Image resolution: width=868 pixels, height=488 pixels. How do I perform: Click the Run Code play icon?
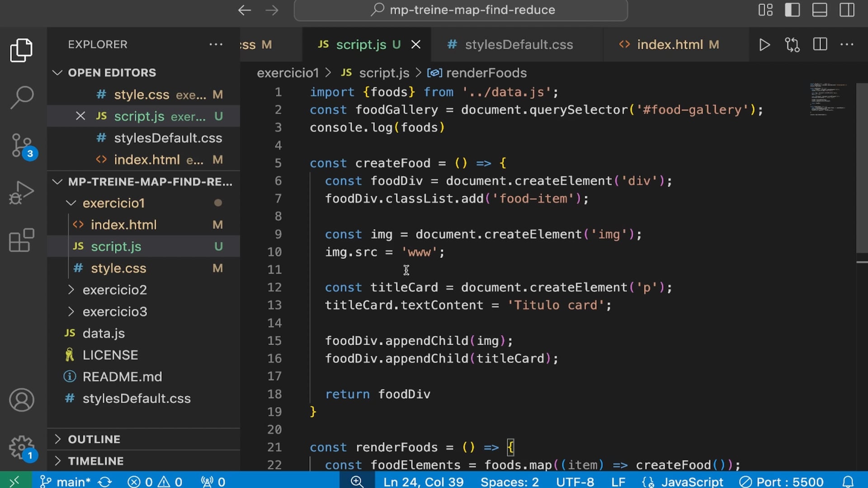tap(764, 45)
